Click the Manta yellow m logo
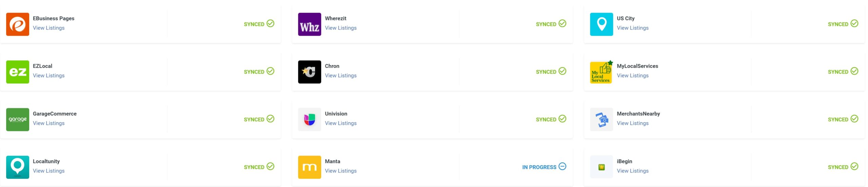868x187 pixels. click(310, 167)
